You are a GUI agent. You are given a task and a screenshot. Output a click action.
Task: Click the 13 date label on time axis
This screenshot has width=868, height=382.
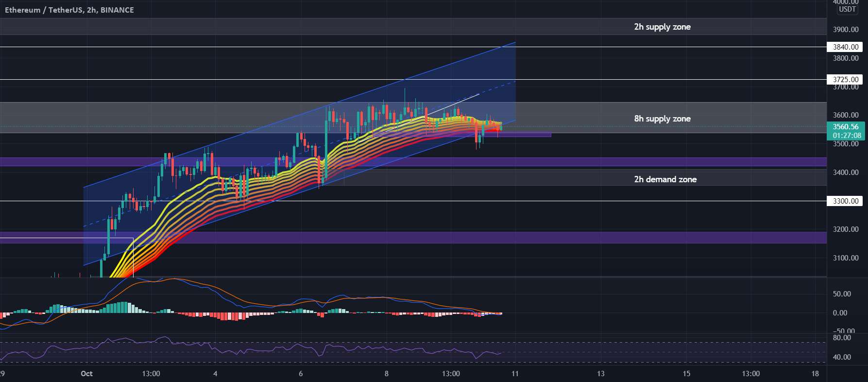pos(601,374)
